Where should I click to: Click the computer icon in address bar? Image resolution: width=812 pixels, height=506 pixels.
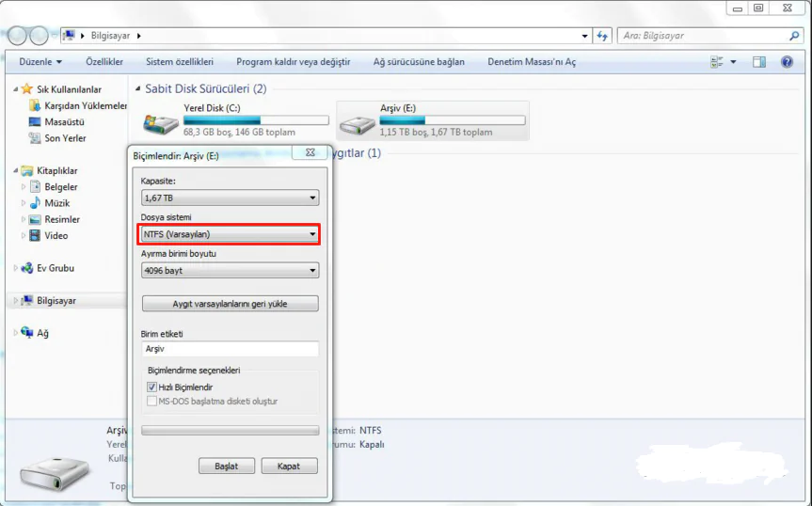pyautogui.click(x=69, y=35)
